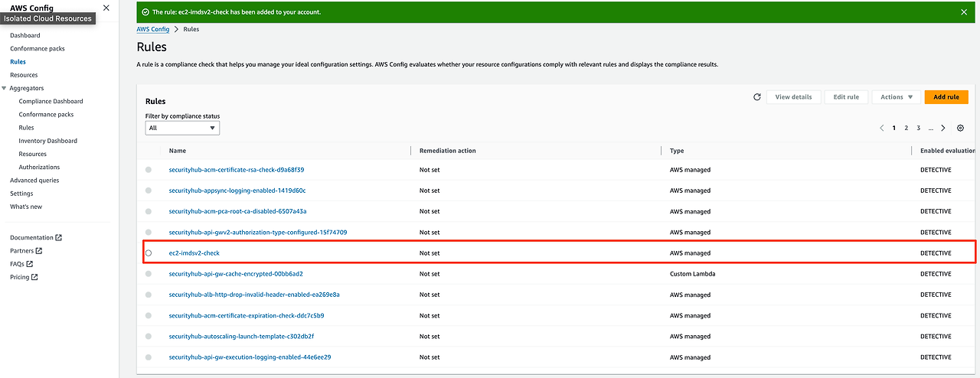Click the View details button

[793, 97]
